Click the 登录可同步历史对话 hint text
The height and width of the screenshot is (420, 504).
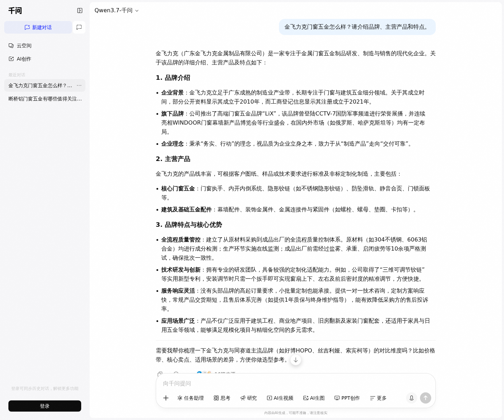pos(45,388)
